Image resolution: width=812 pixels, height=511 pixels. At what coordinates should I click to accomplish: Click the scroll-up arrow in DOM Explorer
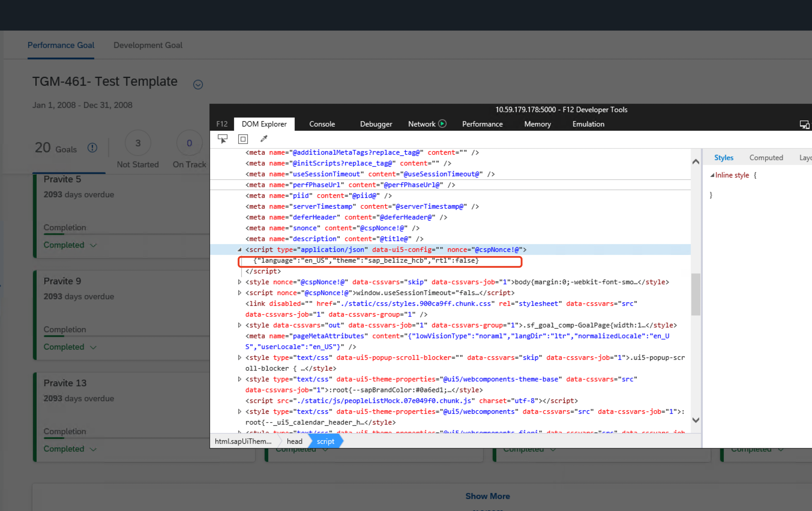click(696, 162)
